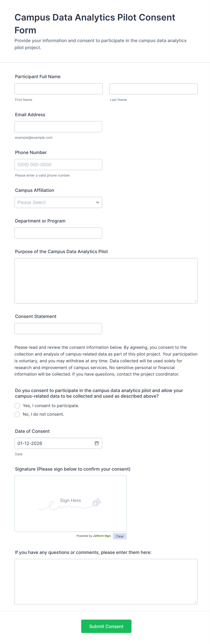Click the Department or Program field
The width and height of the screenshot is (210, 644).
58,233
